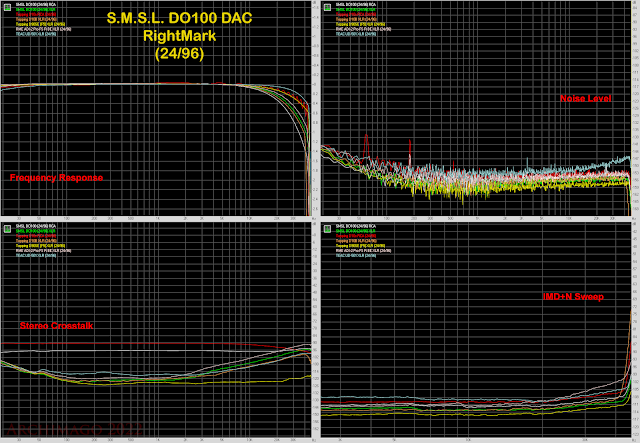Click the red 'Noise Level' label
Image resolution: width=640 pixels, height=443 pixels.
pos(585,98)
